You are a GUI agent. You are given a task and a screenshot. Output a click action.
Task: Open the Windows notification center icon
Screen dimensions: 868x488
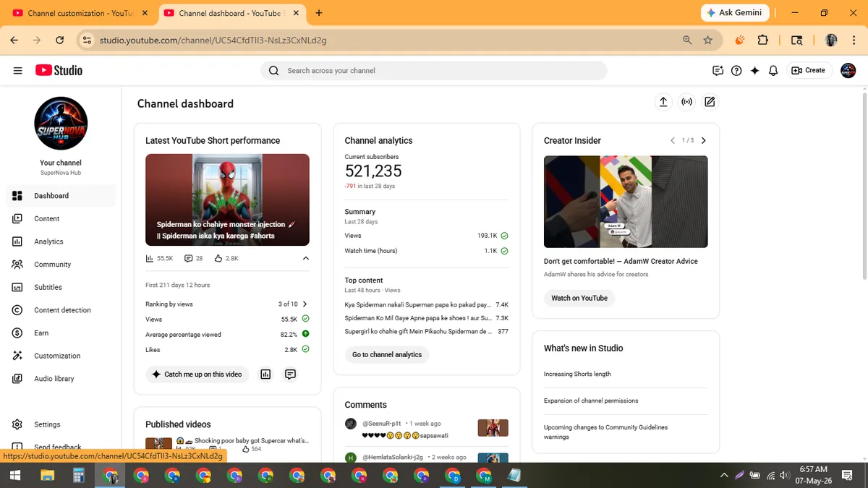coord(846,475)
